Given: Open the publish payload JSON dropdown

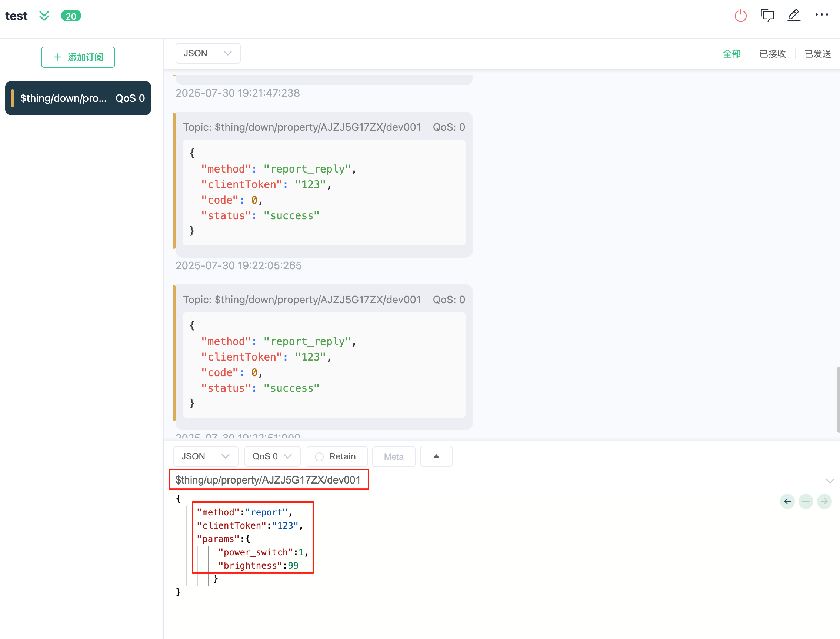Looking at the screenshot, I should [206, 456].
